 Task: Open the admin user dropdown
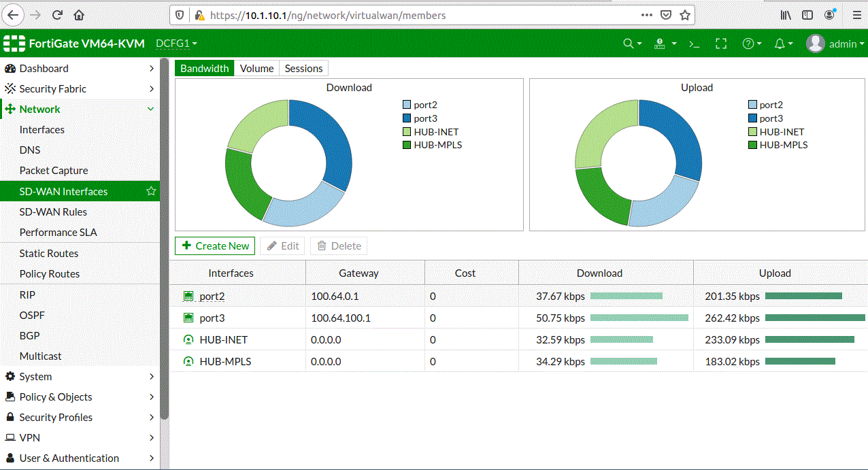(835, 44)
